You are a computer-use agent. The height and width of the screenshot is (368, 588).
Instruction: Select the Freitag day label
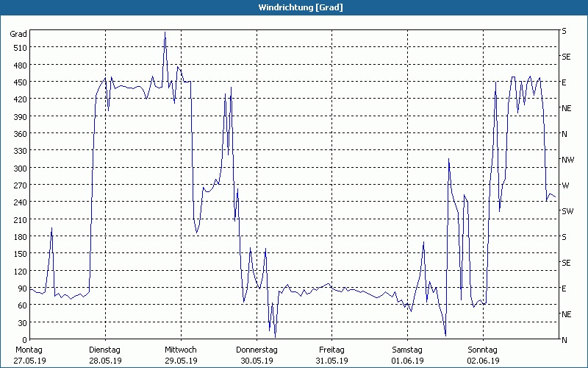[331, 350]
